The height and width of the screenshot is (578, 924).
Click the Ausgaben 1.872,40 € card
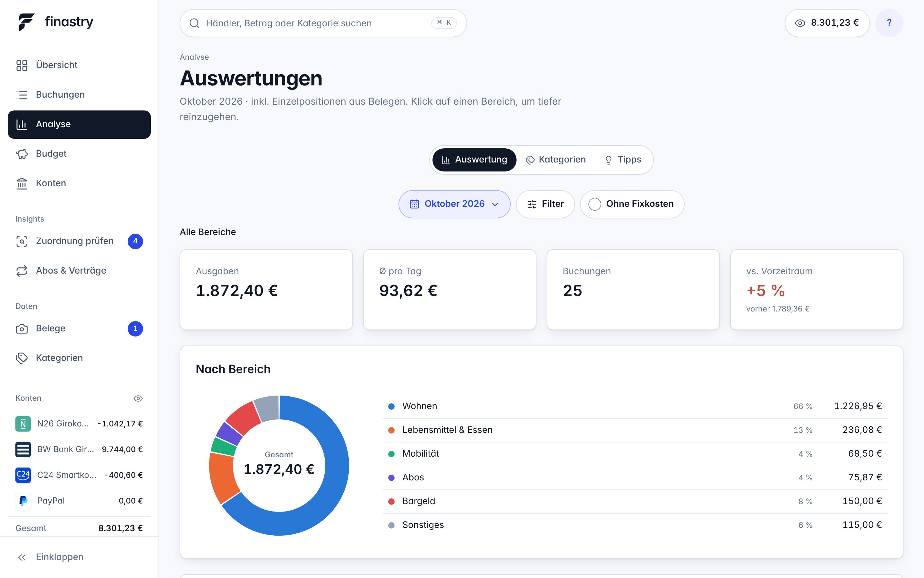(x=266, y=290)
